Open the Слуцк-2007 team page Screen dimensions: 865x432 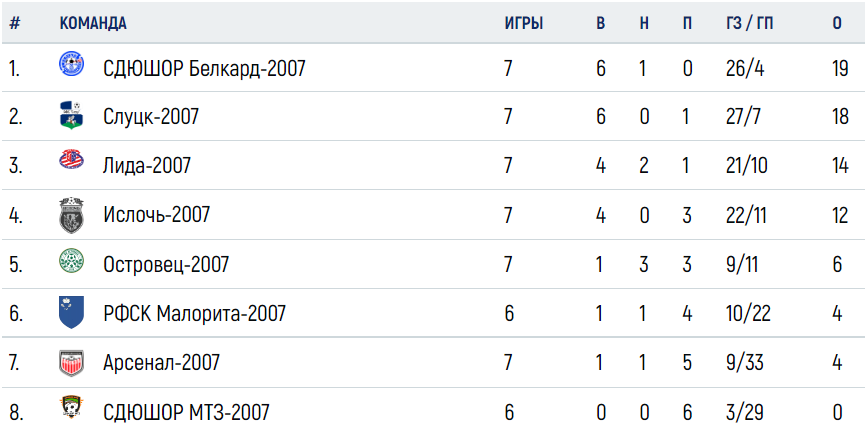pyautogui.click(x=151, y=117)
